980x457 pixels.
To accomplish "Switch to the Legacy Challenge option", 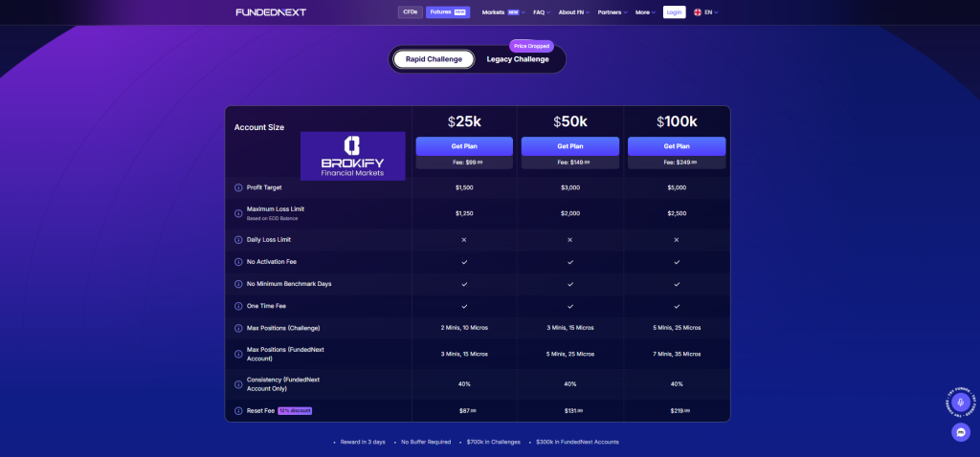I will 518,59.
